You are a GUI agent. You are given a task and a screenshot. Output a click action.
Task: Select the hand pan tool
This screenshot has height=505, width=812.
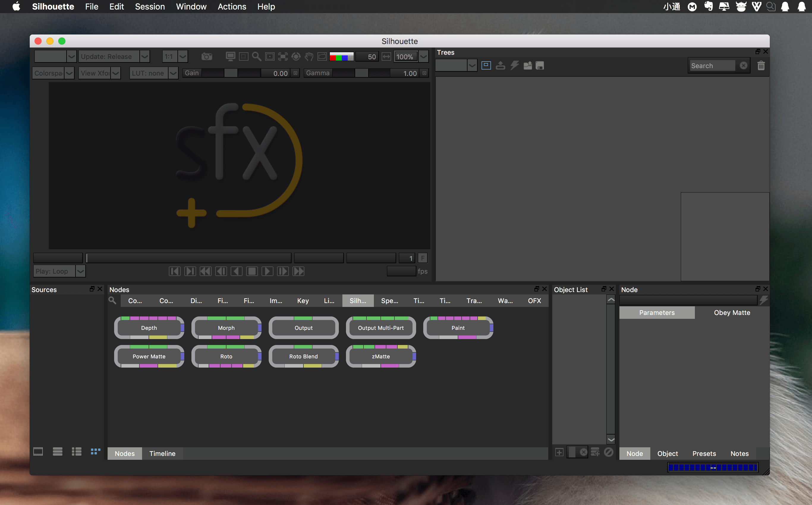[x=309, y=57]
